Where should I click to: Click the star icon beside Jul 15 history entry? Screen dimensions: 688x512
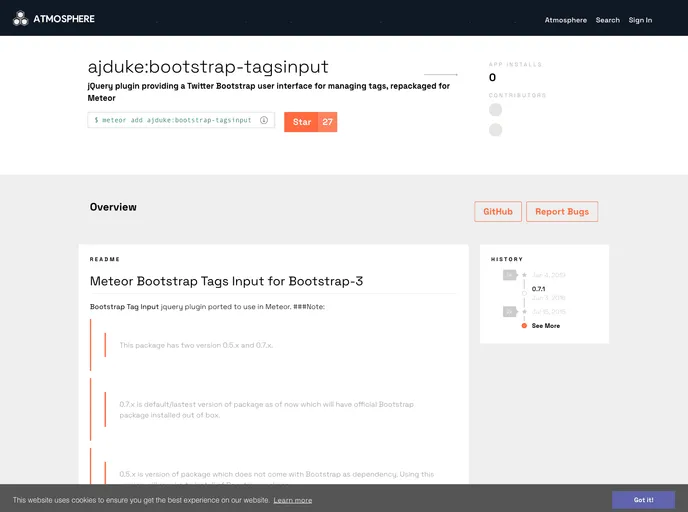pos(524,311)
